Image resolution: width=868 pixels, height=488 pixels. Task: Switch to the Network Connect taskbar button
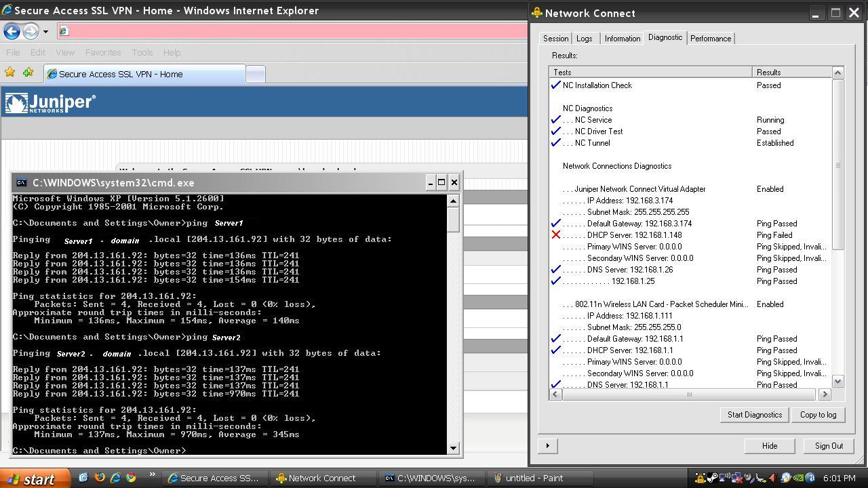323,478
